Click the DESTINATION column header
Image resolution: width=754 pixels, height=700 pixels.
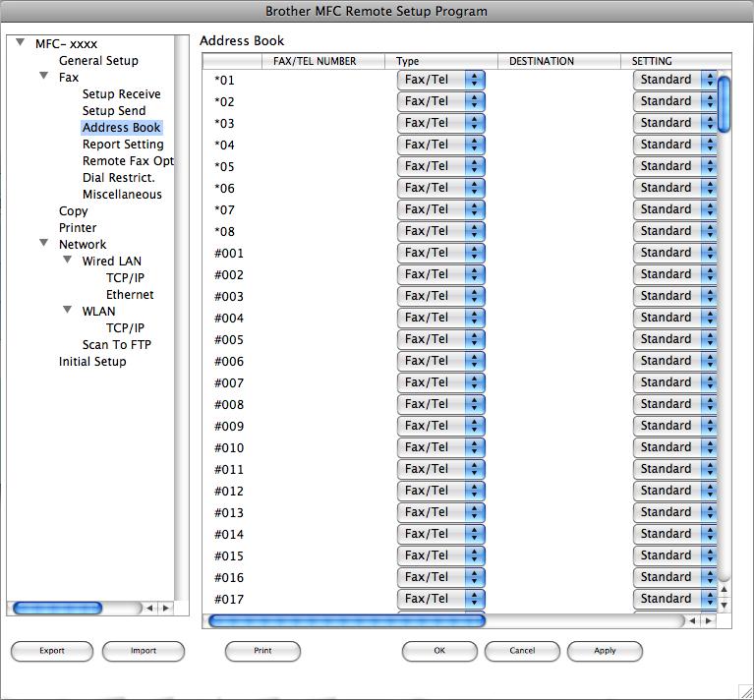click(558, 61)
